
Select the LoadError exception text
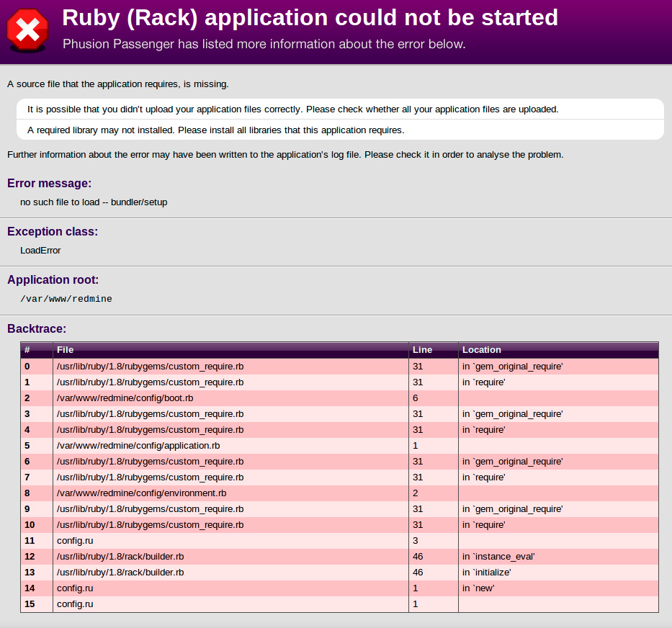(x=40, y=251)
